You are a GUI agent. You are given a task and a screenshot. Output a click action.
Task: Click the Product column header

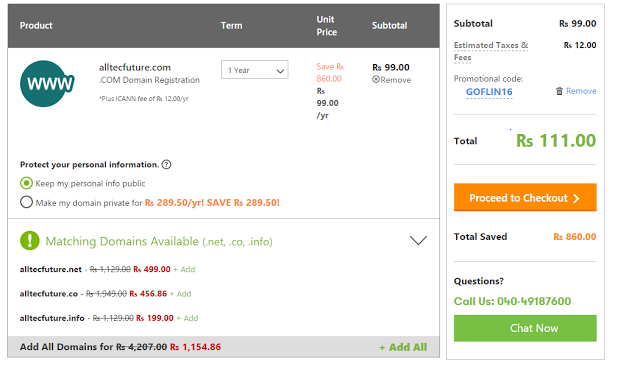pyautogui.click(x=36, y=25)
